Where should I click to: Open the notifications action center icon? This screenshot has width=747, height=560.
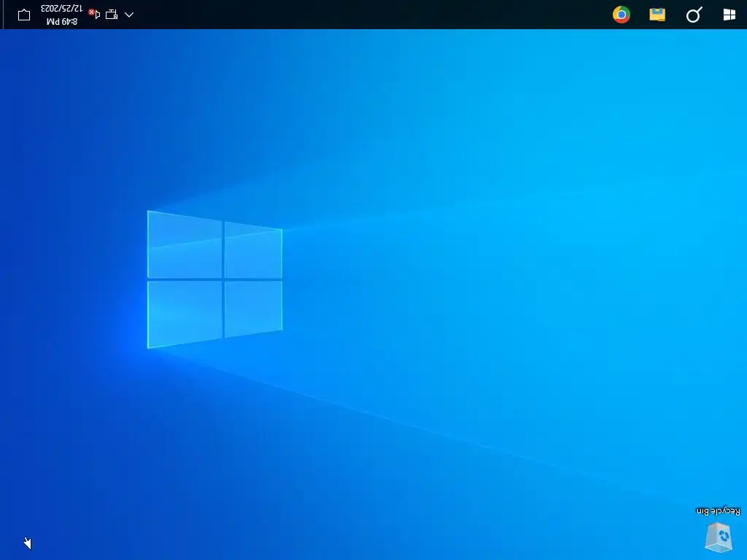point(24,15)
